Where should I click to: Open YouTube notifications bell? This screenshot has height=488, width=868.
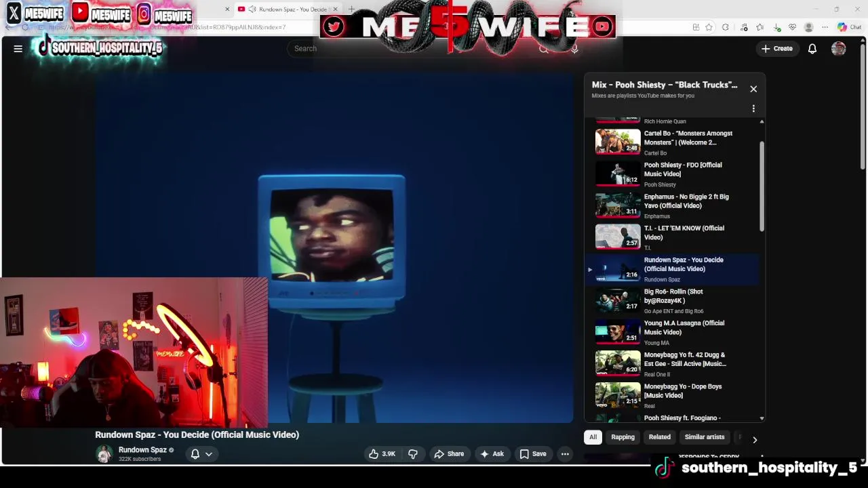812,49
